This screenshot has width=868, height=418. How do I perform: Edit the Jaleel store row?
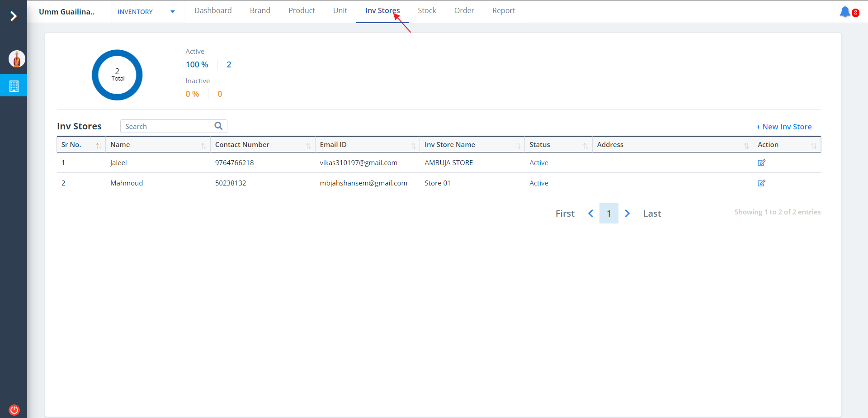[x=761, y=163]
